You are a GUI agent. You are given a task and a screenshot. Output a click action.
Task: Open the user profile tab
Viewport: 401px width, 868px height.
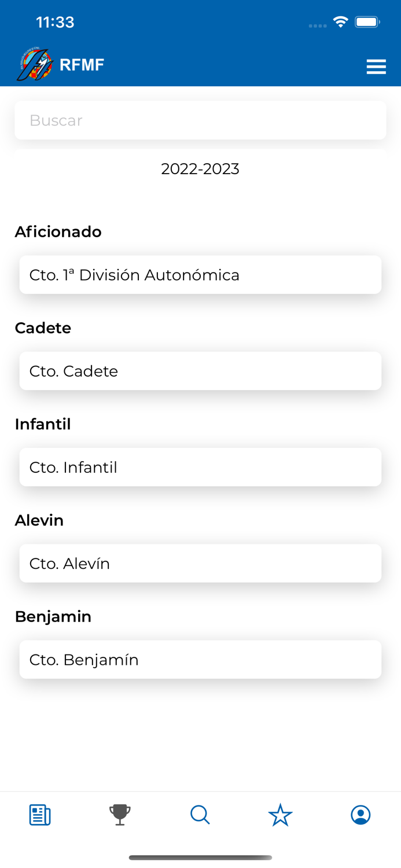tap(360, 815)
